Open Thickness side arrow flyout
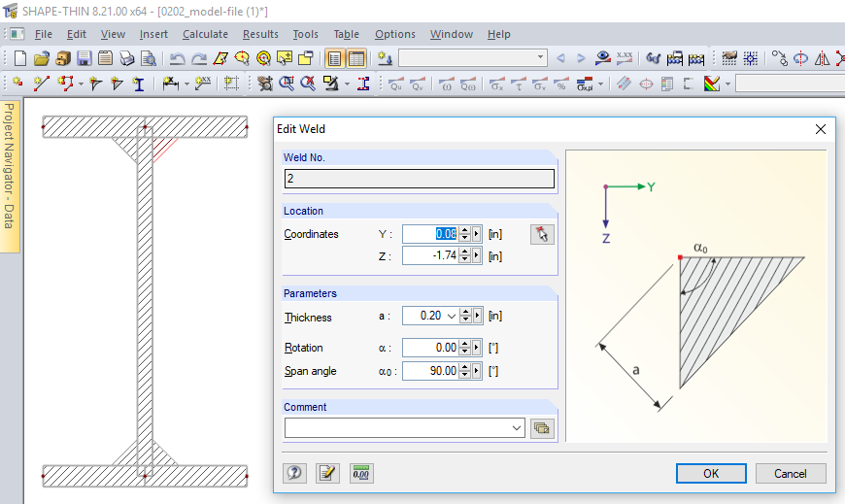The width and height of the screenshot is (845, 504). 477,316
